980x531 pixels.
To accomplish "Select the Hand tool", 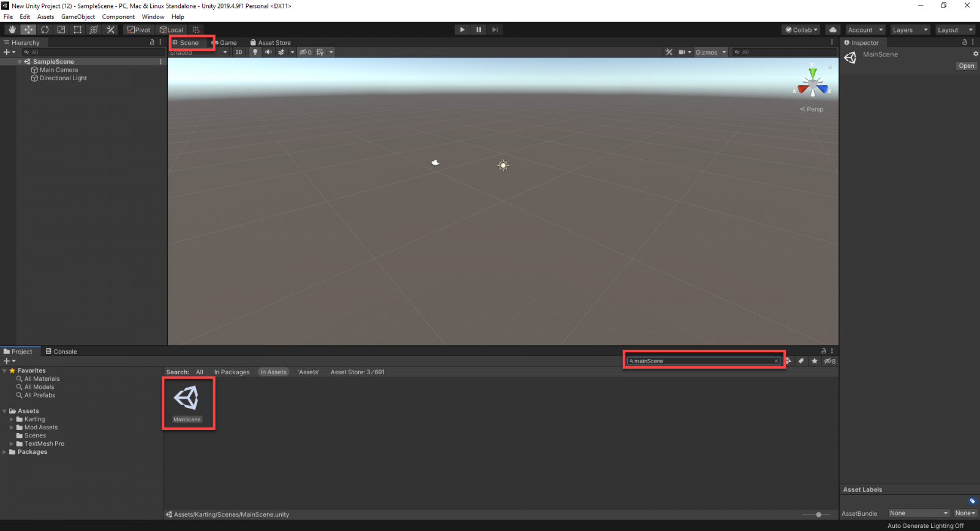I will coord(12,29).
